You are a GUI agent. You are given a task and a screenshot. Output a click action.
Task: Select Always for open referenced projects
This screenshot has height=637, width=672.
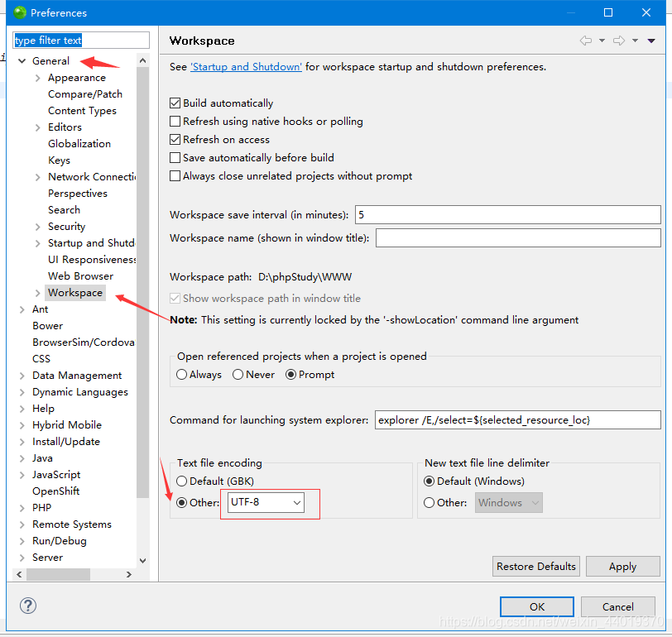pyautogui.click(x=182, y=375)
